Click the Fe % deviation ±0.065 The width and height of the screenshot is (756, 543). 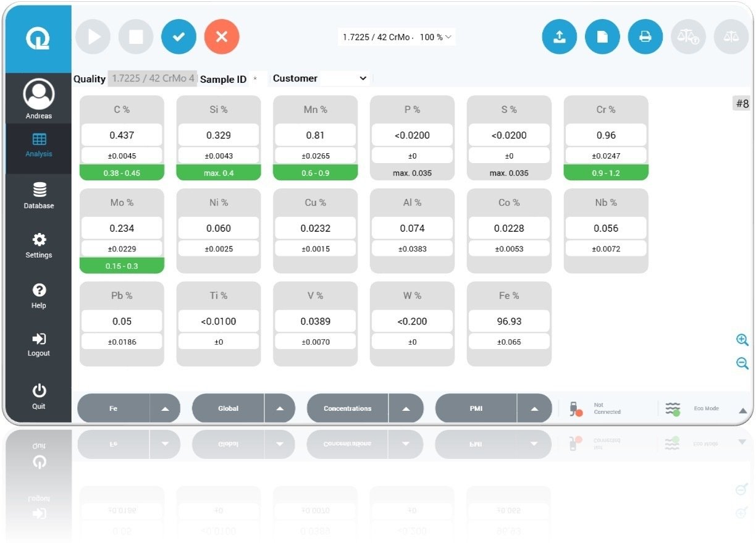coord(509,342)
